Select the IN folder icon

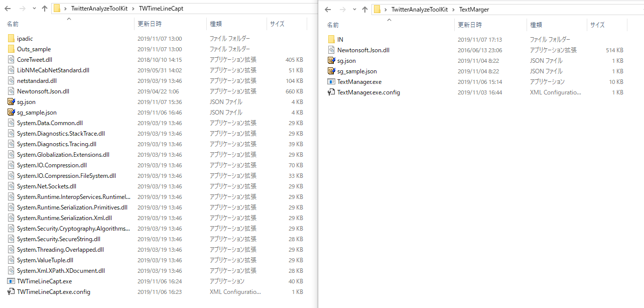pos(331,40)
